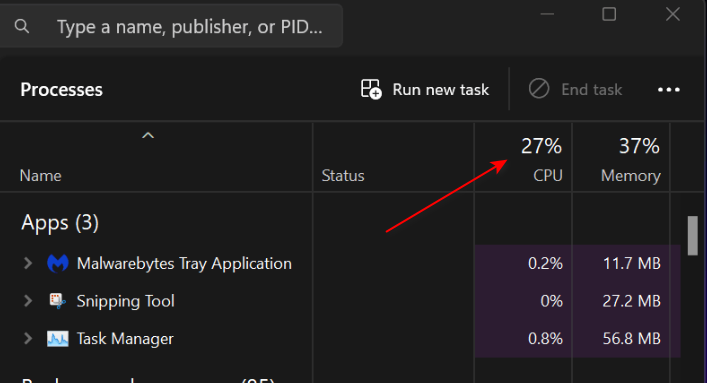
Task: Click the End task circle icon
Action: tap(539, 89)
